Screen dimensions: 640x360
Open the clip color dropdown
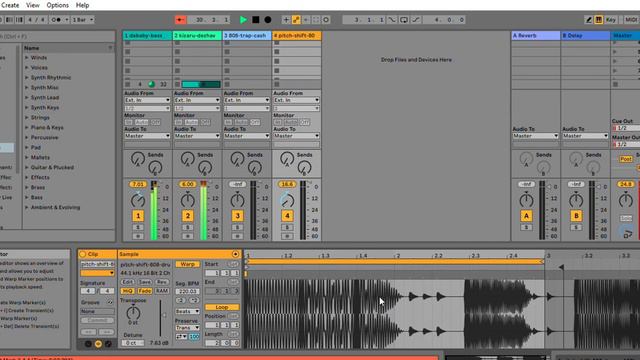[97, 273]
